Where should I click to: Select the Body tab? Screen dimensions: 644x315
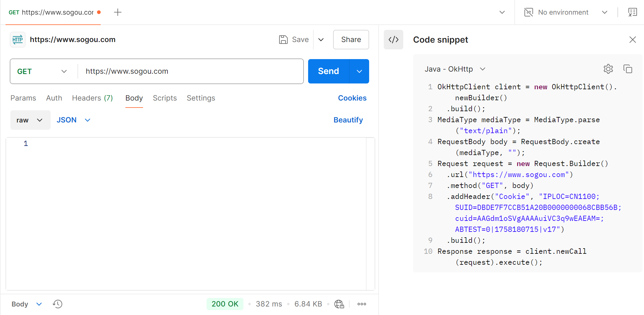pos(134,98)
